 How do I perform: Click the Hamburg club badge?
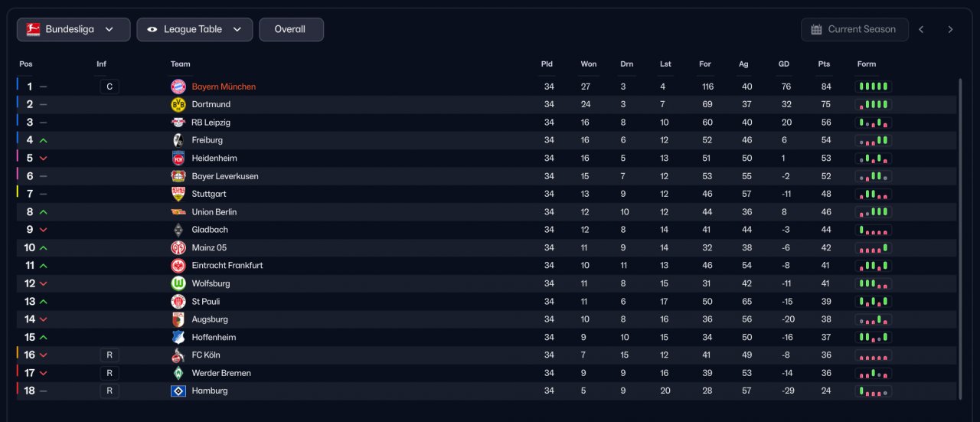click(178, 391)
